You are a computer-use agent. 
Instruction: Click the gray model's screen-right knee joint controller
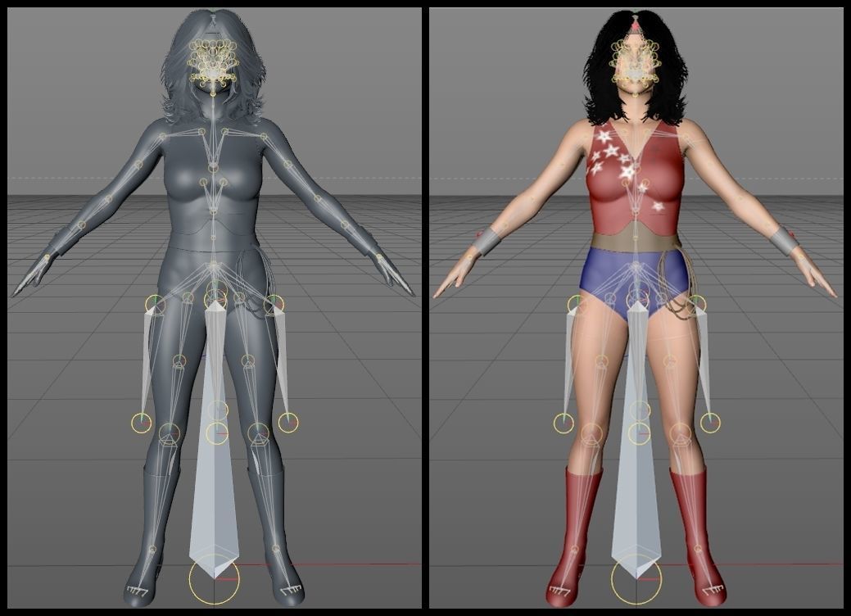tap(259, 433)
